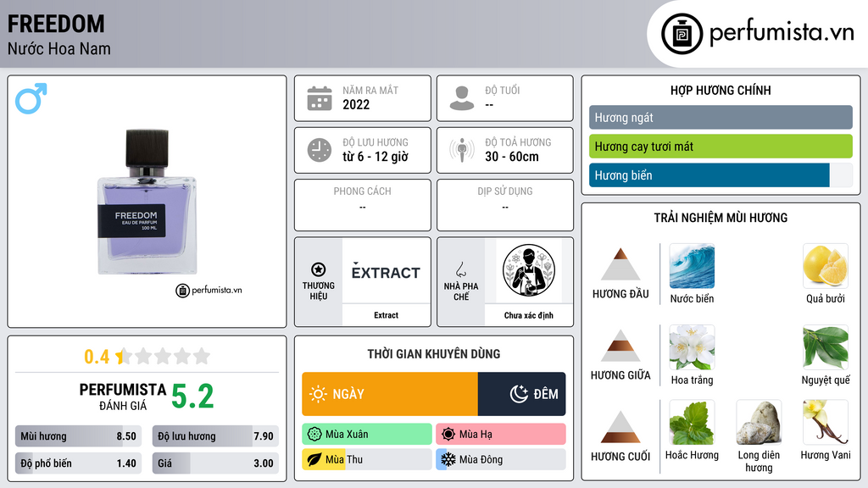Click the calendar icon beside Năm ra mắt

coord(320,98)
